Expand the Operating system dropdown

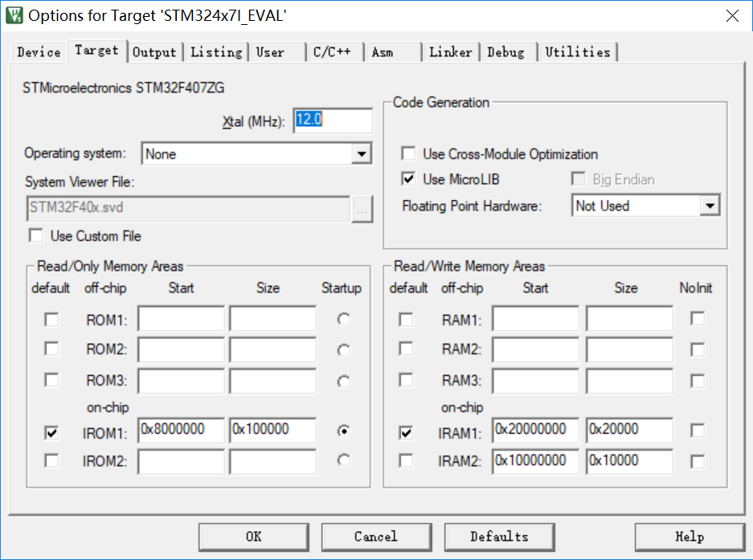361,154
